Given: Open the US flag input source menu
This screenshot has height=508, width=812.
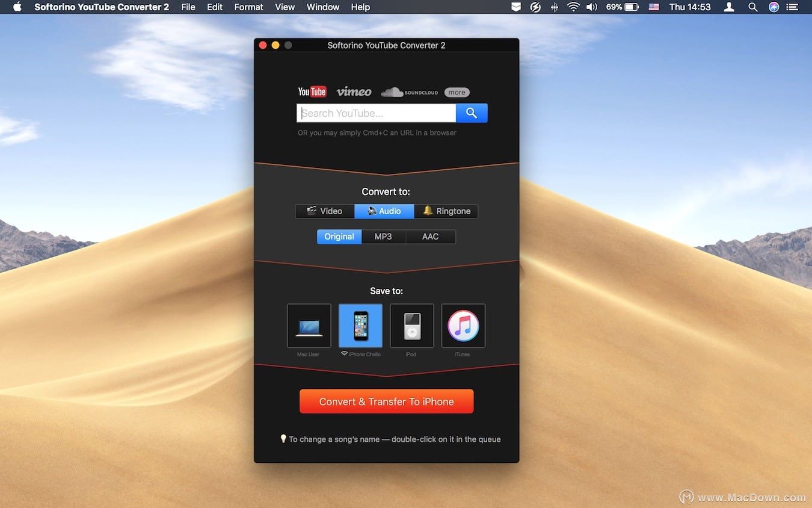Looking at the screenshot, I should [653, 7].
